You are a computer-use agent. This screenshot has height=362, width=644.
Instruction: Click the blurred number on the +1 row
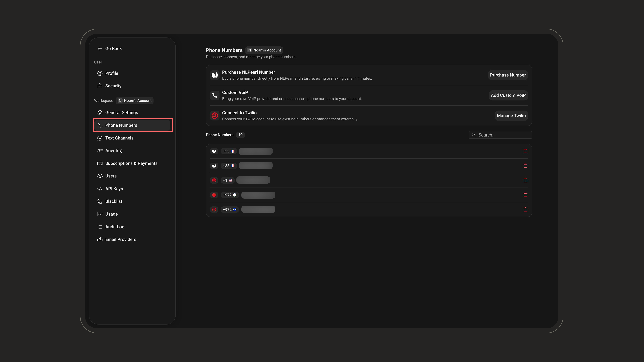coord(253,180)
